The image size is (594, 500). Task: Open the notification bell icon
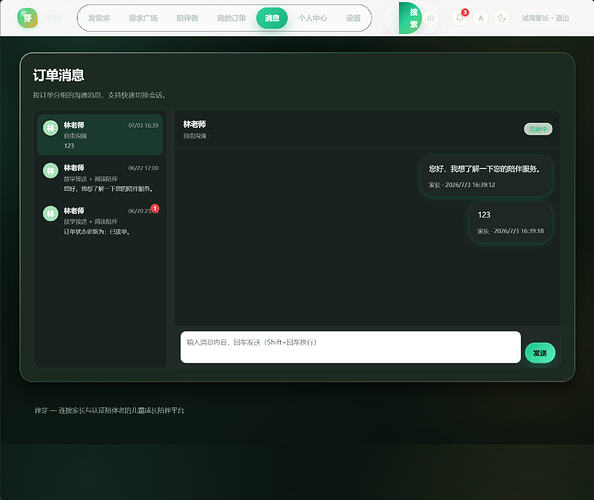pyautogui.click(x=460, y=18)
